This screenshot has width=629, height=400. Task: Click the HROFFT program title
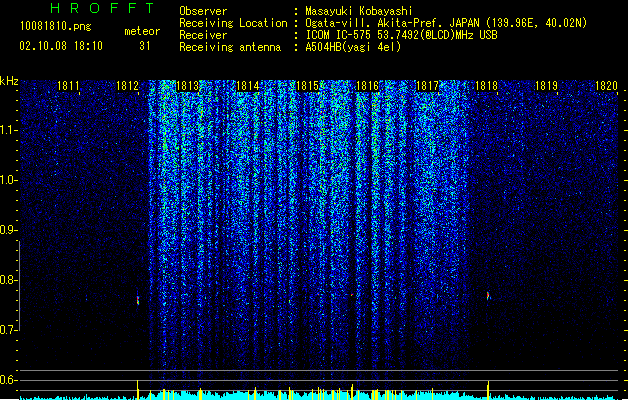[102, 8]
